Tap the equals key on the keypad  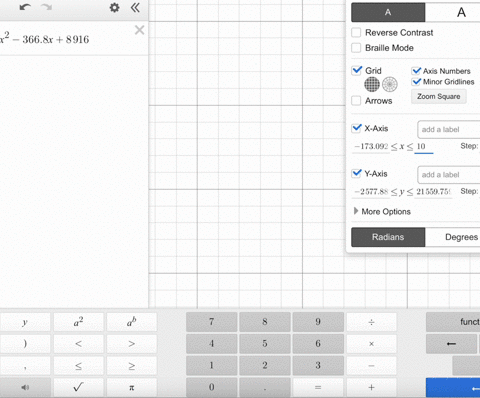[318, 387]
